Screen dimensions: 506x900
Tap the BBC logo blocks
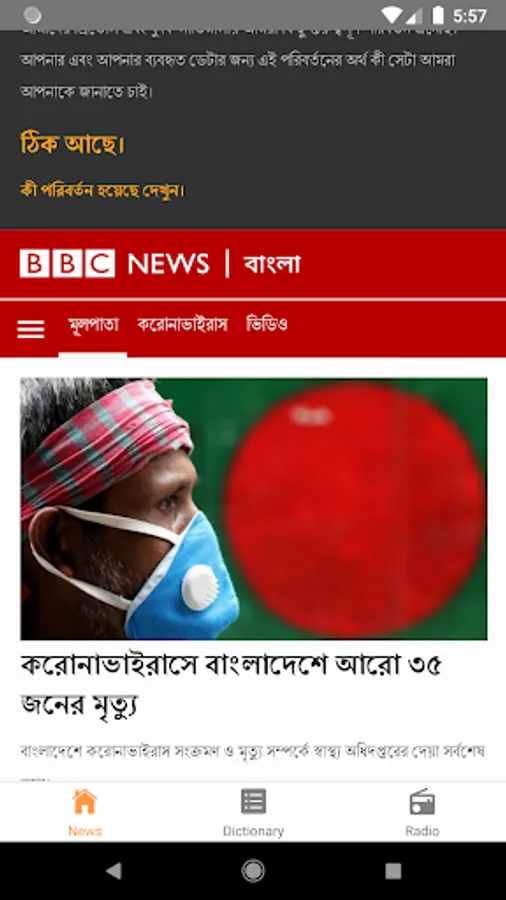pyautogui.click(x=67, y=263)
